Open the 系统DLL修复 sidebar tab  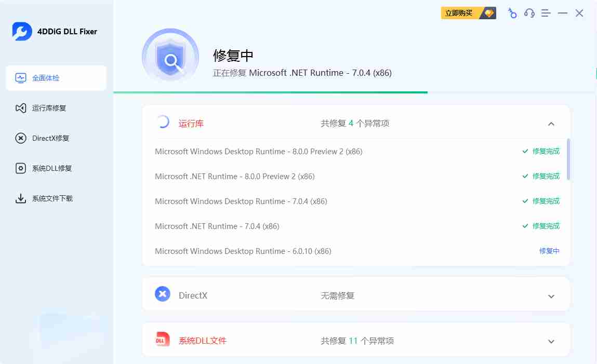(56, 168)
